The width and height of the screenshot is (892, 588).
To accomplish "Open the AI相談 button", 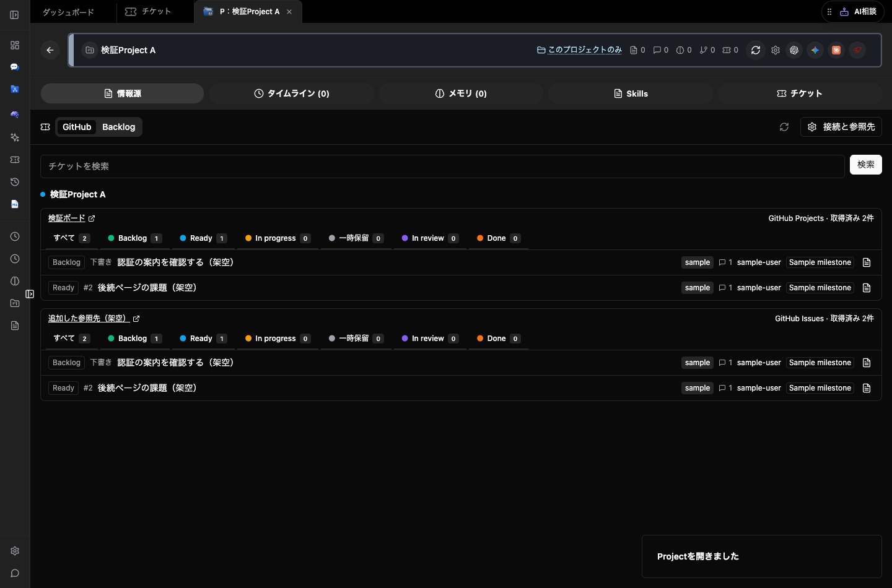I will pyautogui.click(x=852, y=12).
